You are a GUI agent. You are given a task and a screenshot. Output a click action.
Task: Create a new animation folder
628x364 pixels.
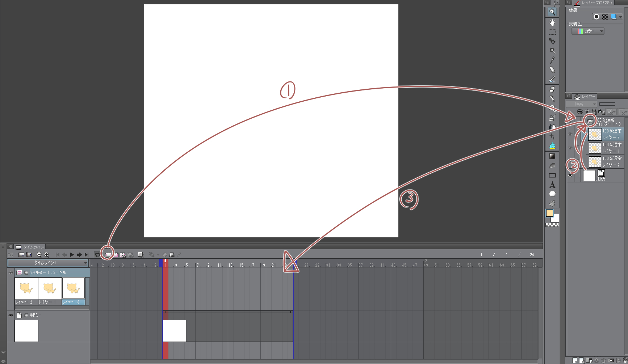point(108,255)
